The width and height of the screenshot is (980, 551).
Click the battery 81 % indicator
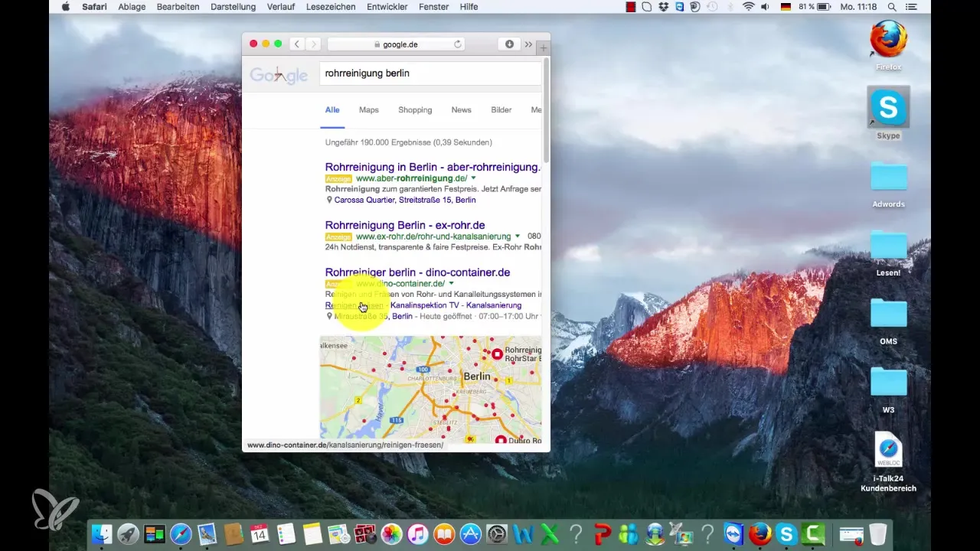(x=815, y=7)
